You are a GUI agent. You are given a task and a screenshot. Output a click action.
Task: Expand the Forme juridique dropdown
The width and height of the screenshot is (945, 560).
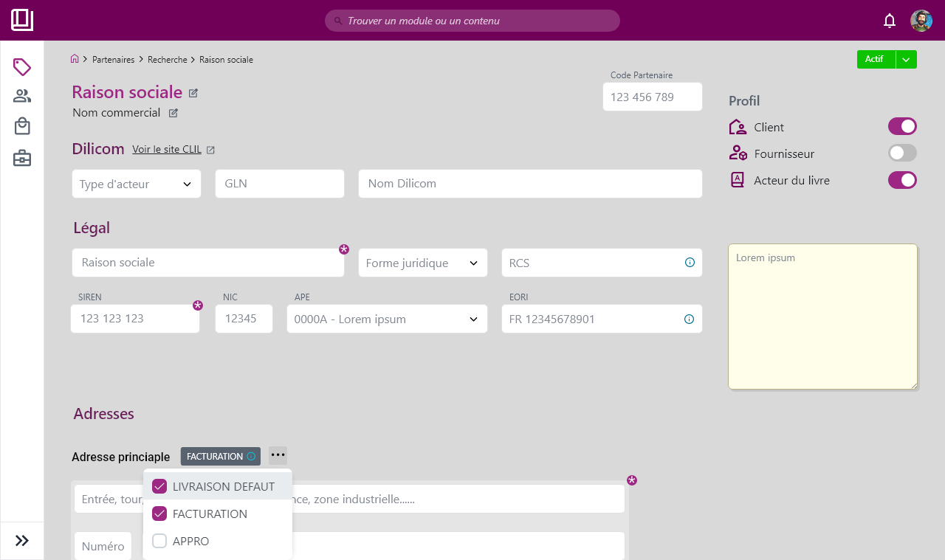click(422, 263)
